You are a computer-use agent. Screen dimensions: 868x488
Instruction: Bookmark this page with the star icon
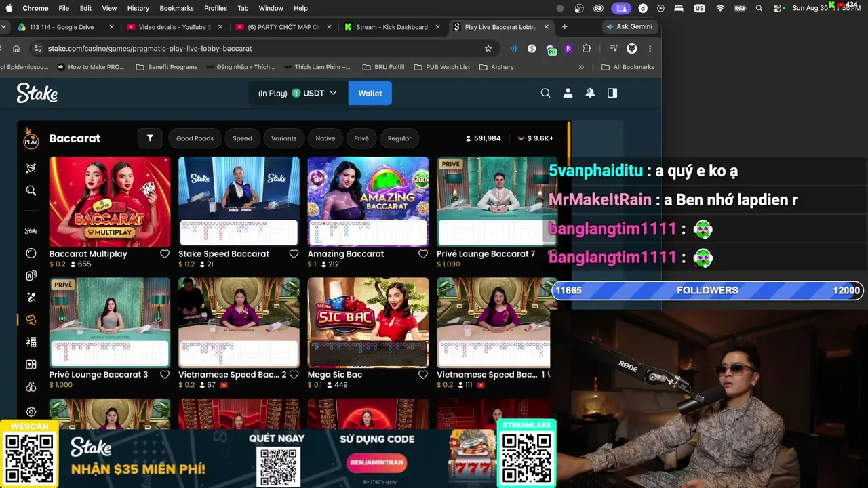coord(488,49)
